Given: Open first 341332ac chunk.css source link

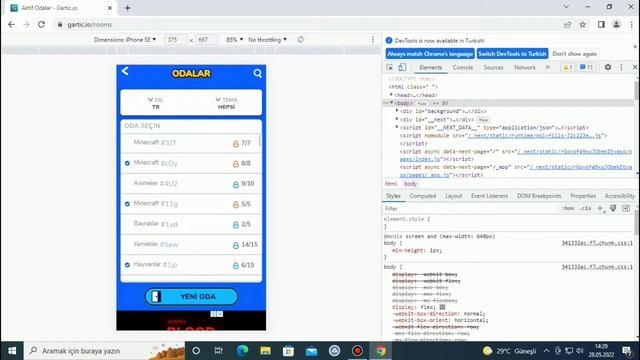Looking at the screenshot, I should (x=597, y=243).
